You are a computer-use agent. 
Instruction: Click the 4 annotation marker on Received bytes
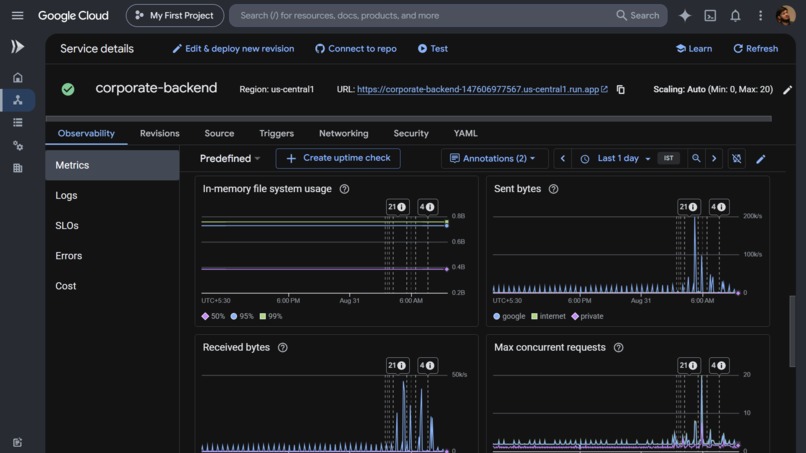click(427, 366)
